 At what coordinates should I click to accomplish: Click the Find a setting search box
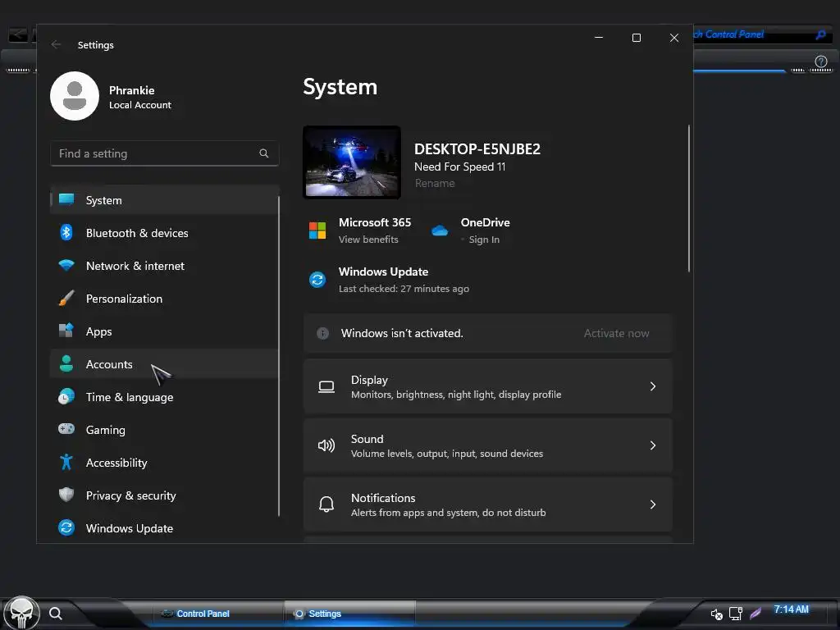click(x=164, y=153)
